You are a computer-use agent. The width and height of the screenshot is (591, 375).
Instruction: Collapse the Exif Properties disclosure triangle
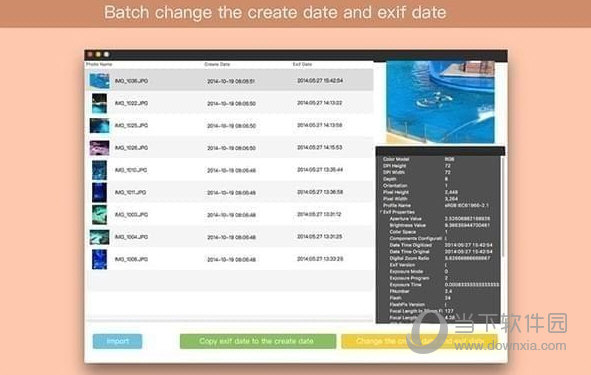tap(381, 212)
